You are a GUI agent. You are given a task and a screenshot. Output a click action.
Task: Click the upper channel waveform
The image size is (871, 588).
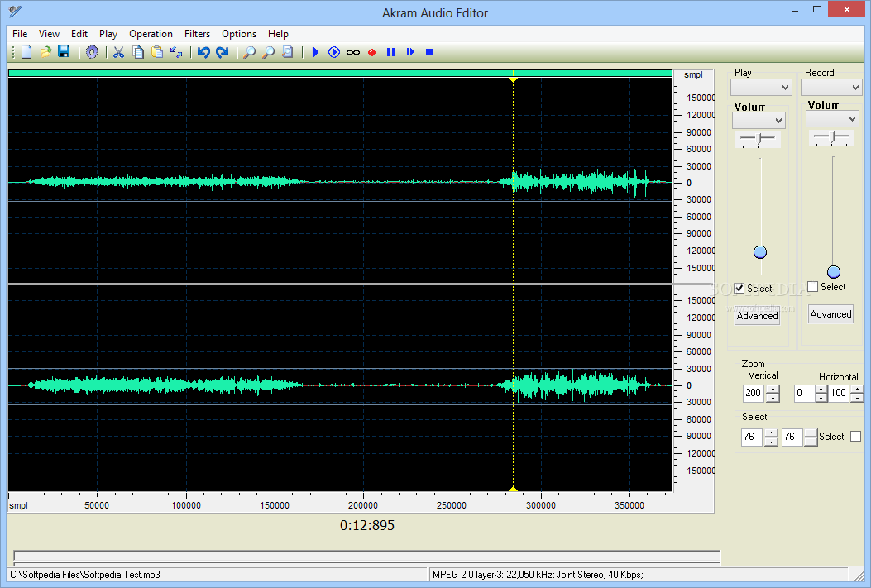(x=340, y=181)
